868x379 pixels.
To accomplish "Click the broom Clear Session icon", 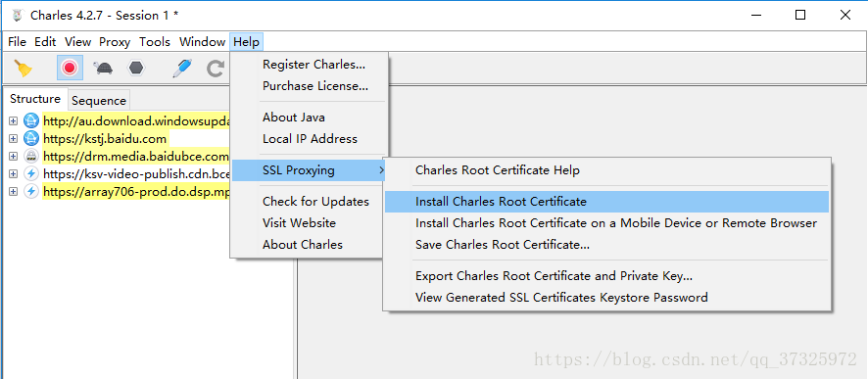I will coord(23,69).
